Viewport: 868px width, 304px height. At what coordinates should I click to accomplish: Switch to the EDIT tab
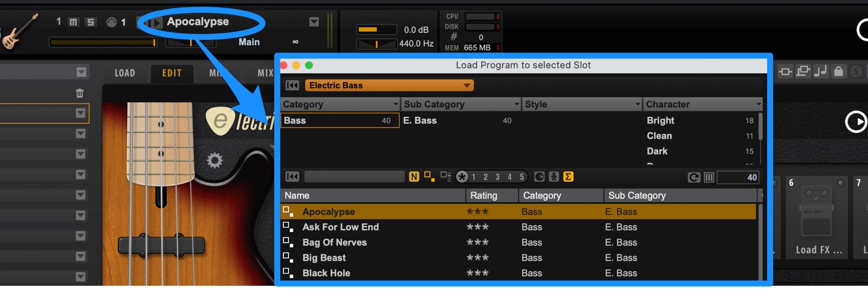tap(172, 73)
